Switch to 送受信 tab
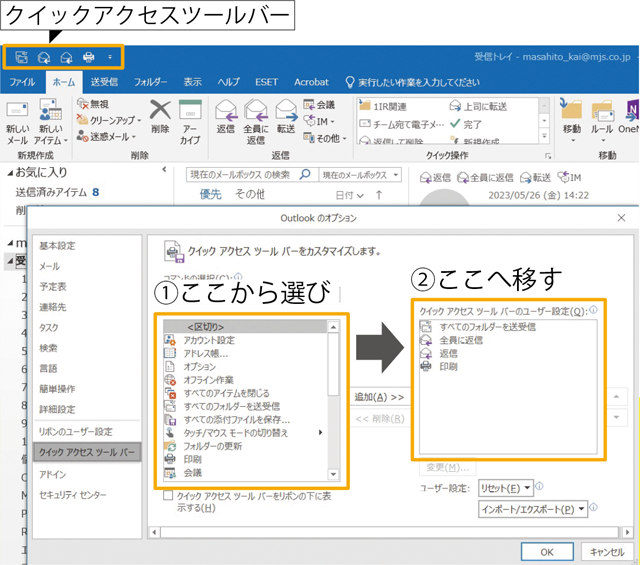 (x=104, y=82)
